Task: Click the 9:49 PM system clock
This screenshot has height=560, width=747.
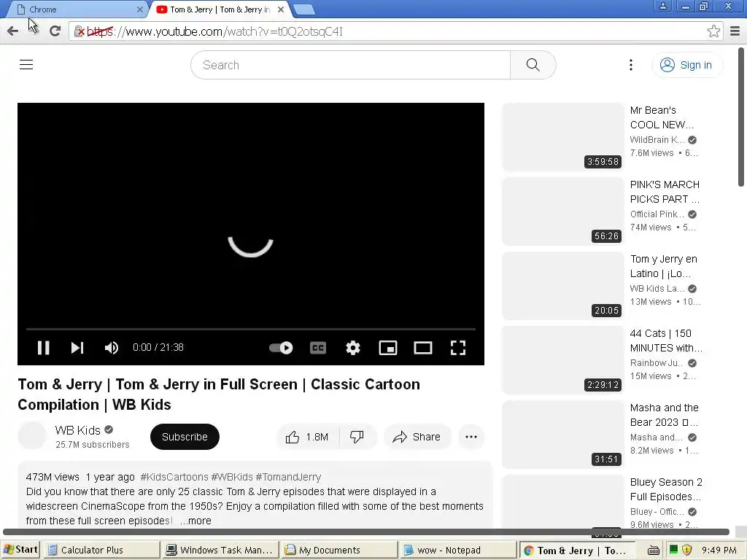Action: click(719, 550)
